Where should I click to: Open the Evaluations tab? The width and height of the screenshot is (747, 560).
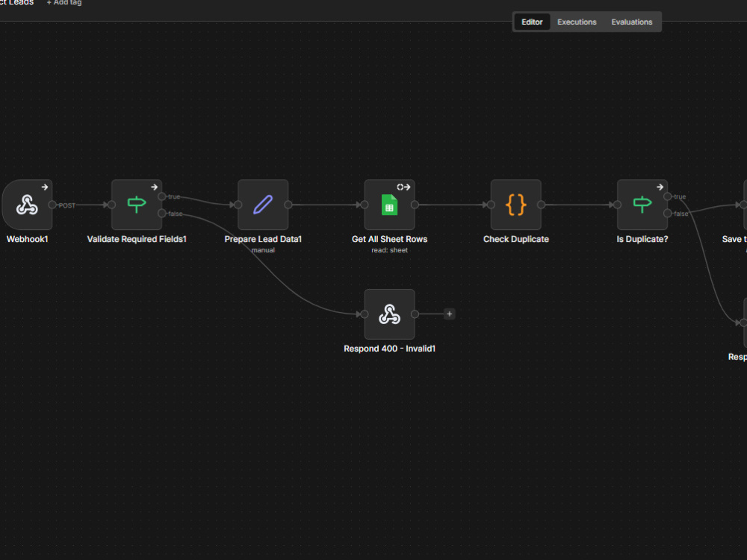(632, 22)
